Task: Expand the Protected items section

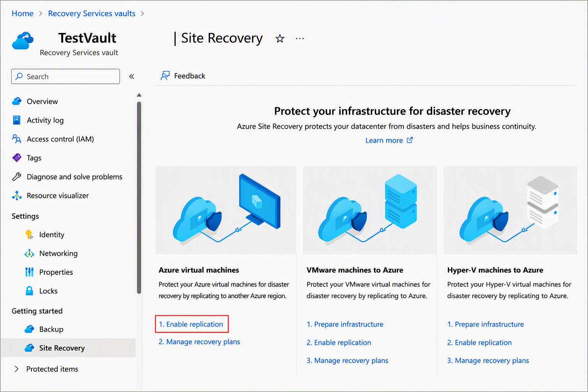Action: pyautogui.click(x=16, y=369)
